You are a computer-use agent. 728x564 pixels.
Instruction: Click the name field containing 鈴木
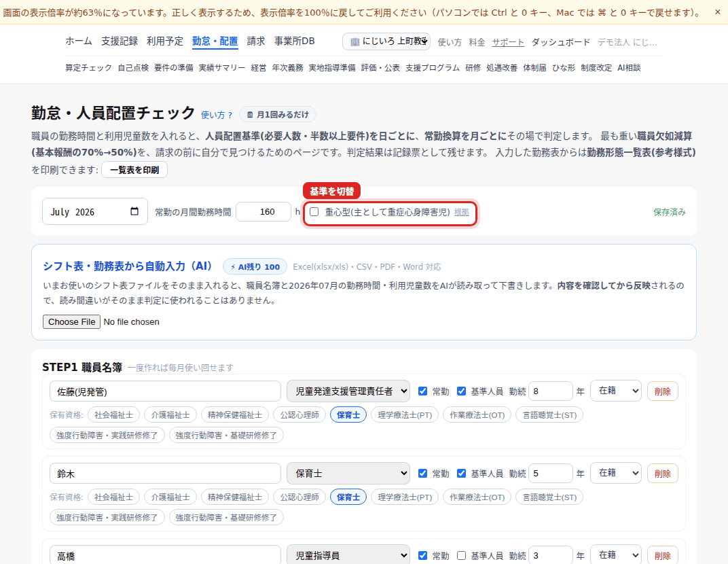pyautogui.click(x=165, y=474)
